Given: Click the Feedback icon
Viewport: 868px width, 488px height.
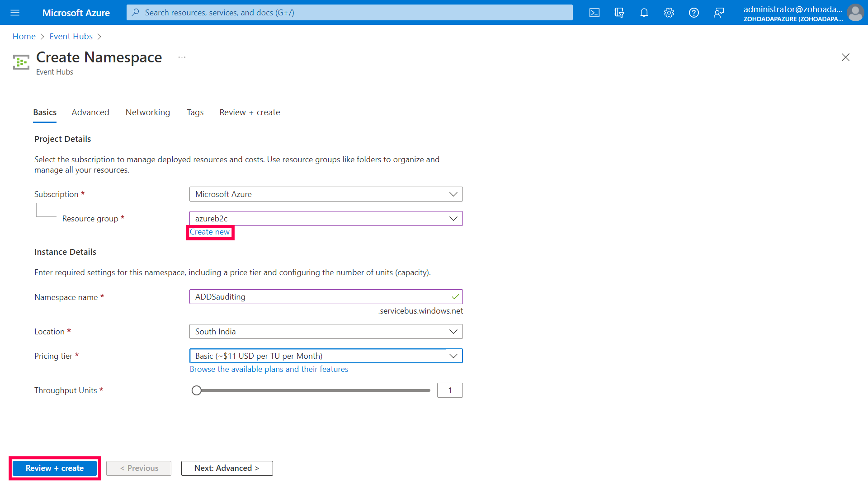Looking at the screenshot, I should coord(719,13).
